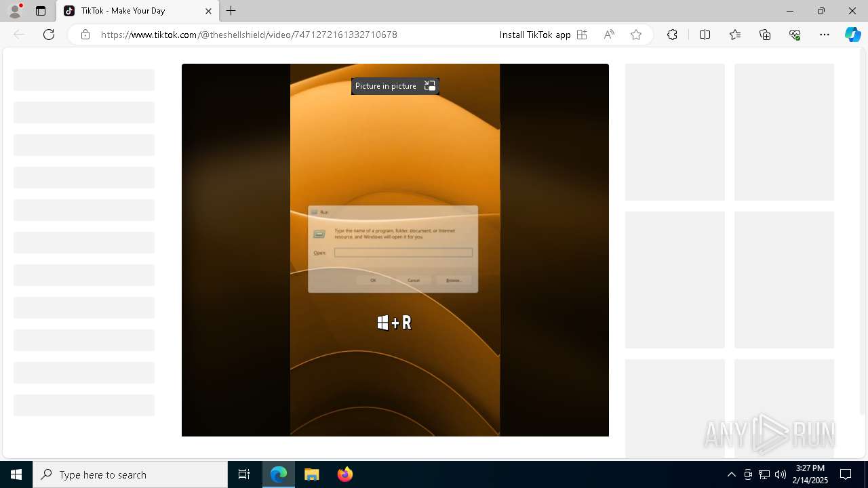
Task: Close the TikTok browser tab
Action: 208,11
